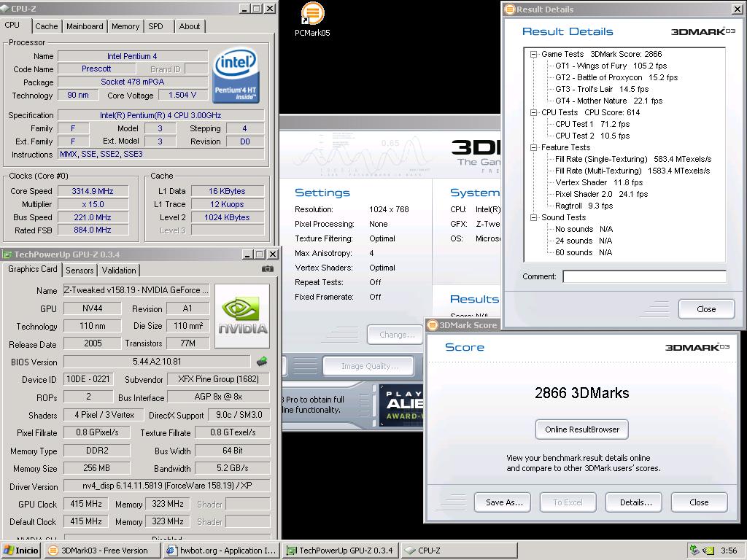The height and width of the screenshot is (560, 747).
Task: Click the BIOS save chip icon in GPU-Z
Action: 262,362
